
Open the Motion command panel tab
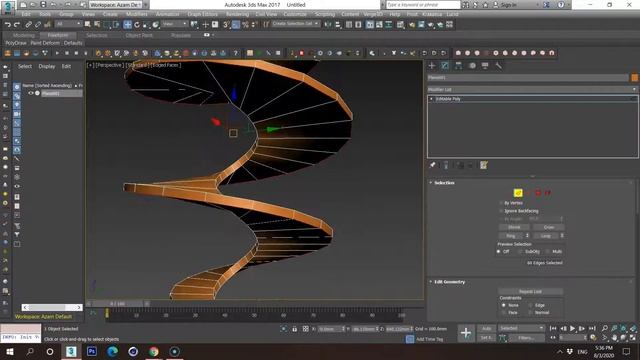click(472, 65)
